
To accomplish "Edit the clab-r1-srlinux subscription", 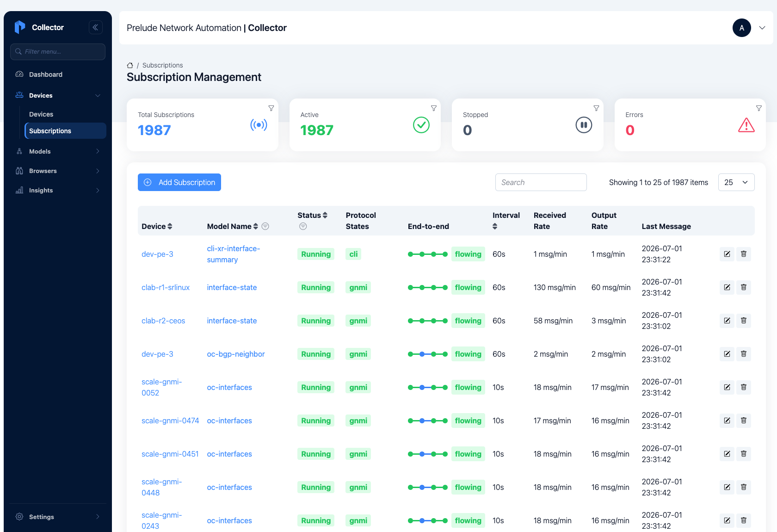I will (727, 287).
